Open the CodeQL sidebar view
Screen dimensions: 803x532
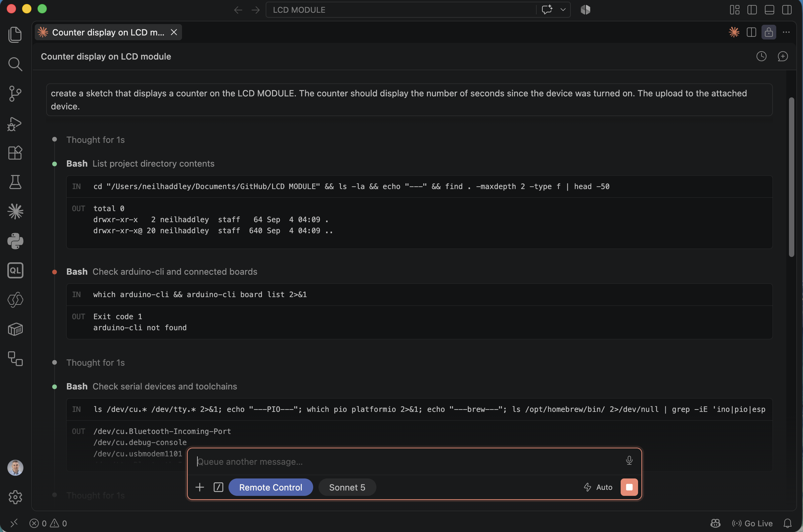point(15,270)
